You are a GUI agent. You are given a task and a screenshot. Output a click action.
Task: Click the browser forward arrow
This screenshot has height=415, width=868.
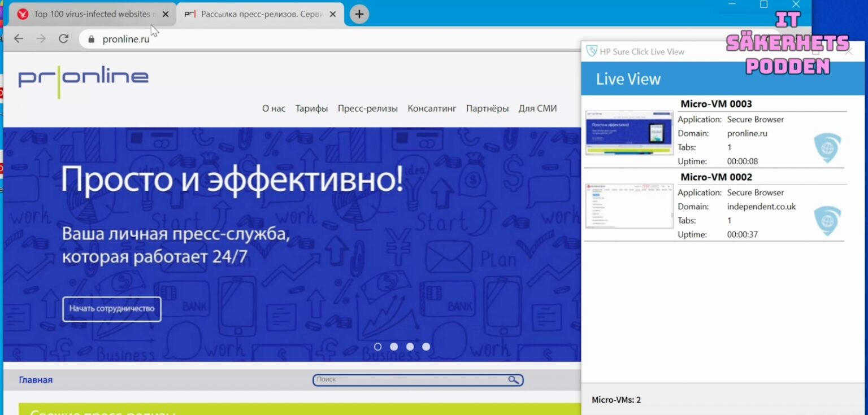click(41, 38)
